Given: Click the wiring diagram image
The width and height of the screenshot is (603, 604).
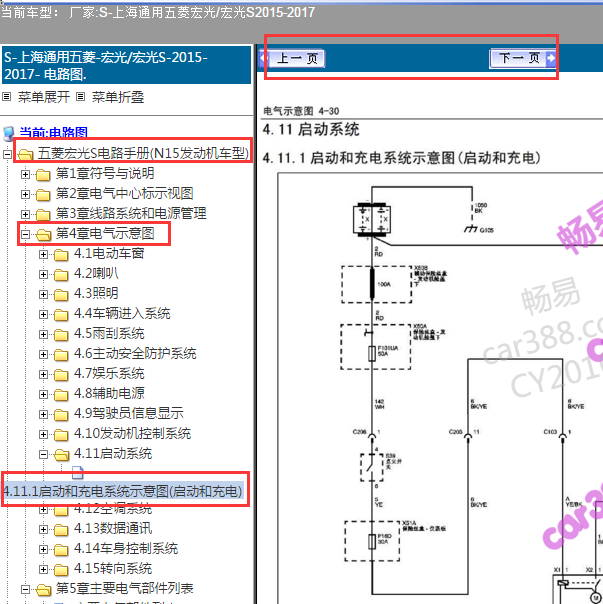Looking at the screenshot, I should [440, 388].
